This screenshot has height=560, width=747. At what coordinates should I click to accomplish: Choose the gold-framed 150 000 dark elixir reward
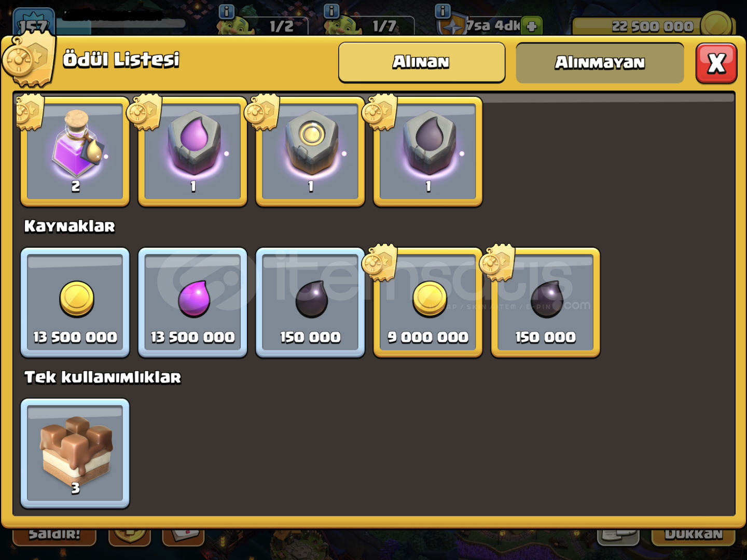click(x=546, y=303)
